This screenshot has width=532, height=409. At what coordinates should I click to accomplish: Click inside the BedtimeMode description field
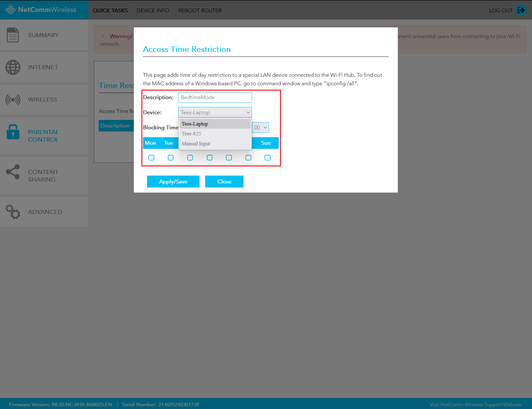coord(215,97)
